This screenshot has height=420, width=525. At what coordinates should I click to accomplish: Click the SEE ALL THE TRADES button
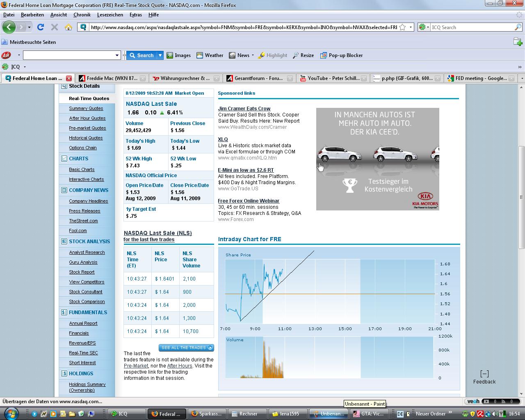[x=186, y=348]
